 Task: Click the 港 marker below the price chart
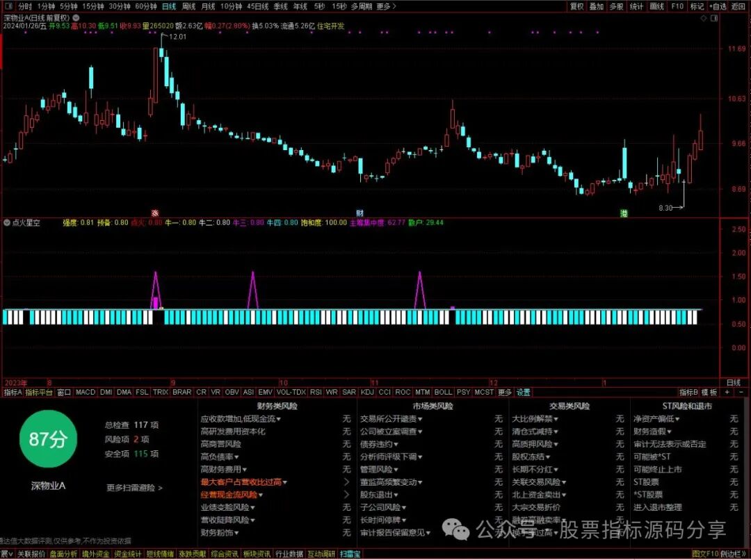pos(624,213)
